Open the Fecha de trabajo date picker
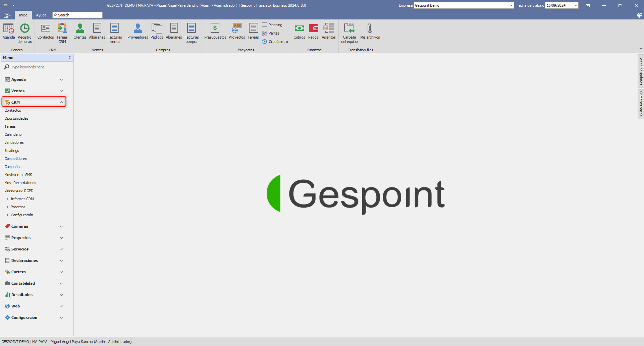644x346 pixels. point(576,5)
